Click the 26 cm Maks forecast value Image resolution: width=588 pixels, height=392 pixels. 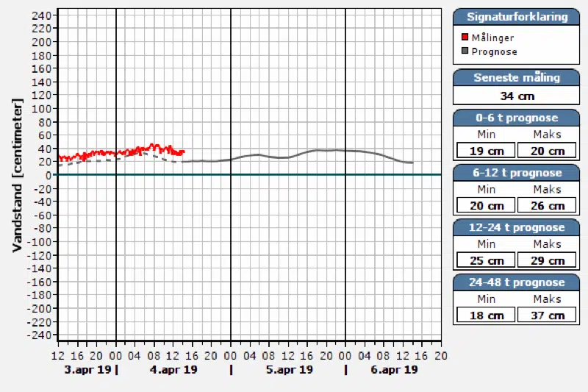[x=547, y=206]
